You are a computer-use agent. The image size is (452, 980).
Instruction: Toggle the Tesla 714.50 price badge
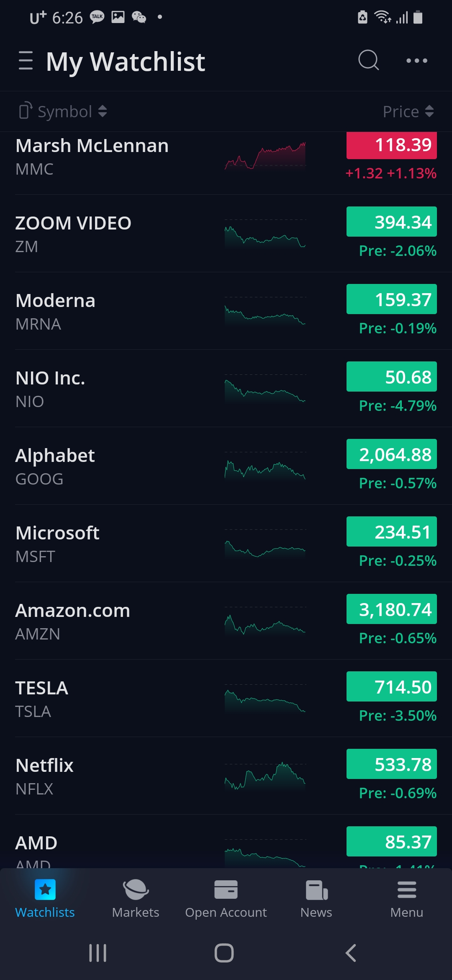click(391, 687)
